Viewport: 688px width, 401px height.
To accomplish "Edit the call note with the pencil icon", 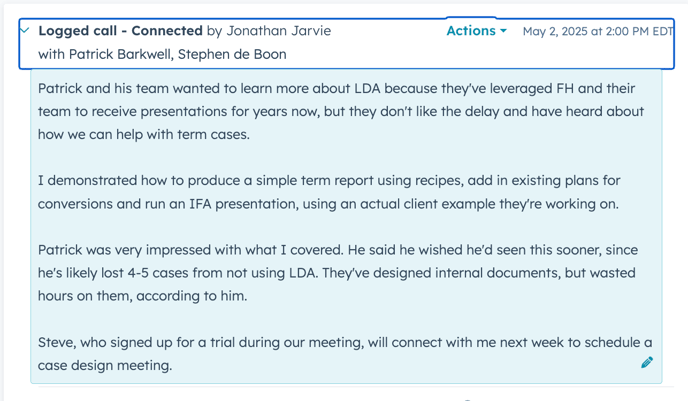I will pos(647,362).
